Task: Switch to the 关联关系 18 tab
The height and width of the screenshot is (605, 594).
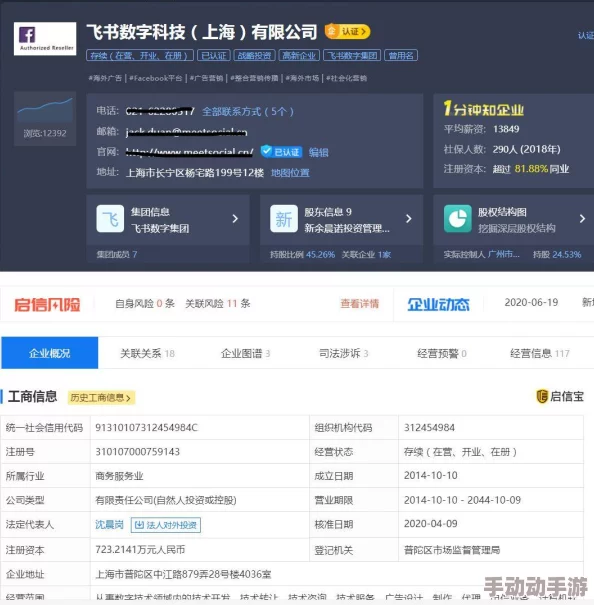Action: point(147,353)
